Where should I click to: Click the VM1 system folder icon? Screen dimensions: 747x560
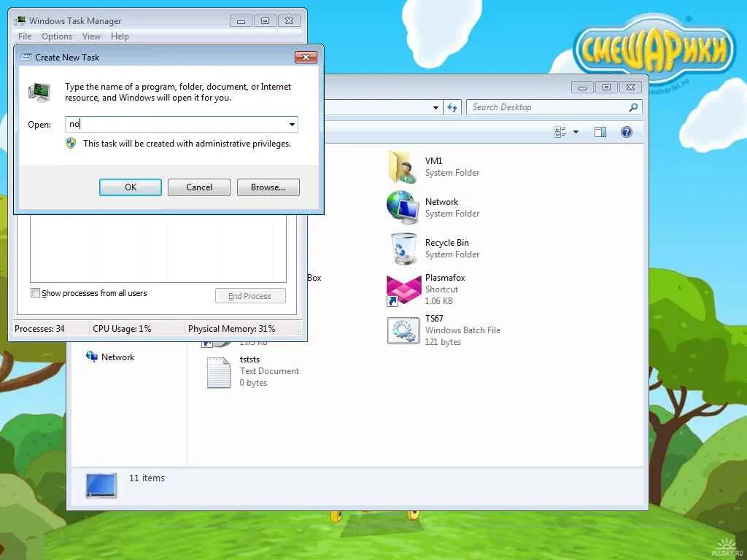click(x=403, y=167)
